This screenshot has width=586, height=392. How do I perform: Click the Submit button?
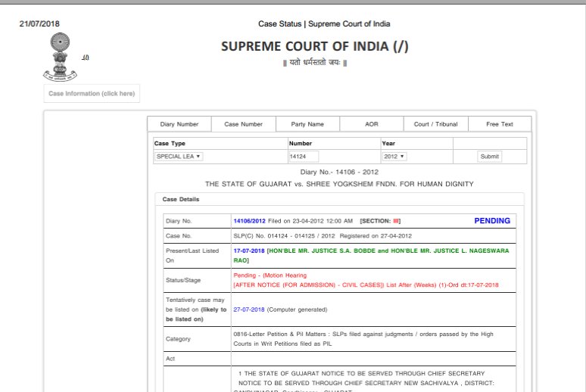click(x=489, y=156)
